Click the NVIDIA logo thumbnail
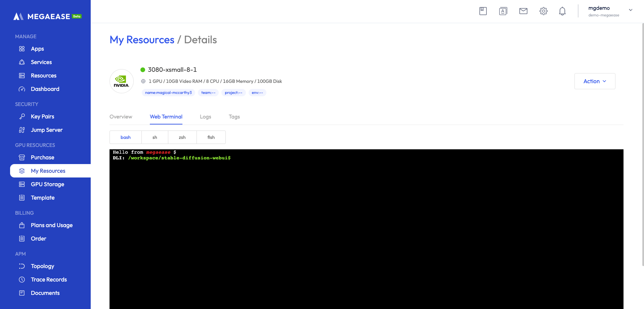The height and width of the screenshot is (309, 644). pyautogui.click(x=121, y=81)
